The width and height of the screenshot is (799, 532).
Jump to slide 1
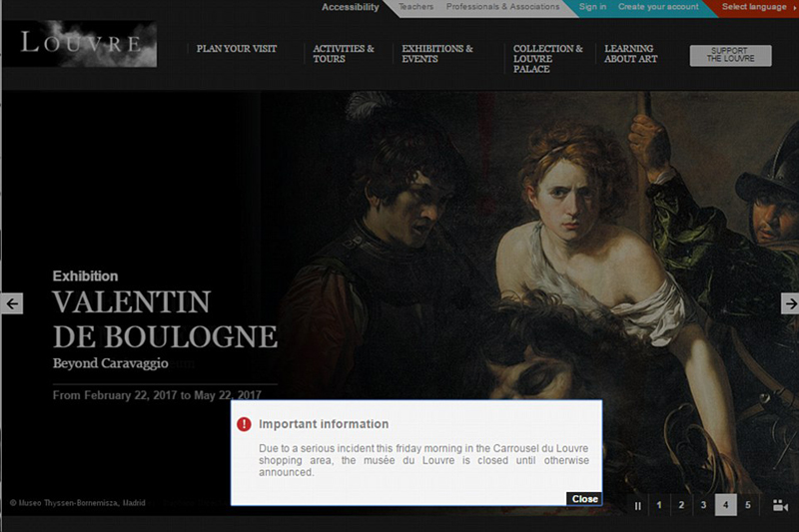659,505
